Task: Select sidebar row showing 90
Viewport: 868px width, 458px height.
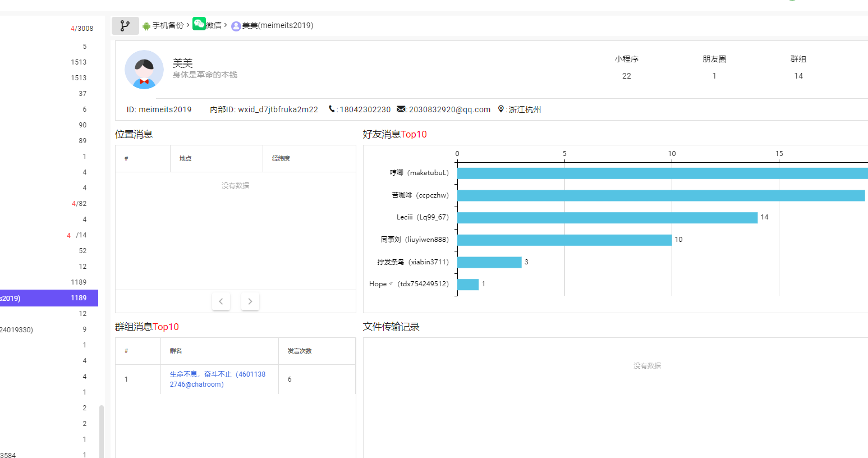Action: 49,125
